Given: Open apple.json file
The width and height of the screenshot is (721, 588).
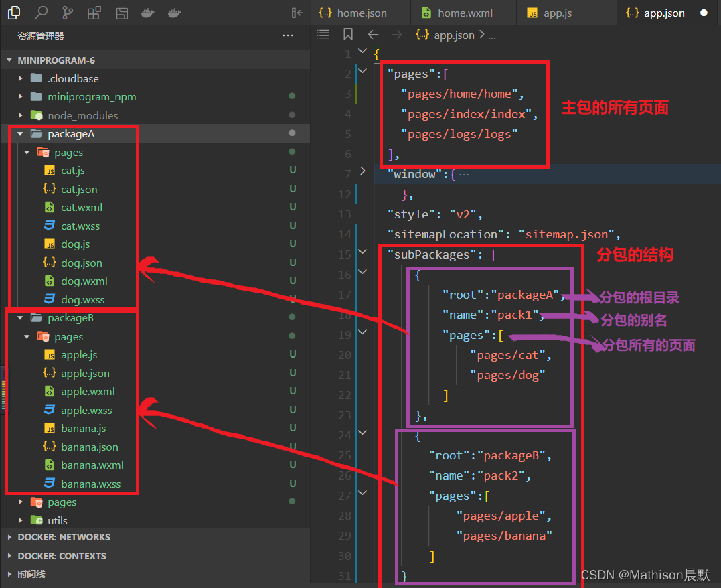Looking at the screenshot, I should click(155, 373).
